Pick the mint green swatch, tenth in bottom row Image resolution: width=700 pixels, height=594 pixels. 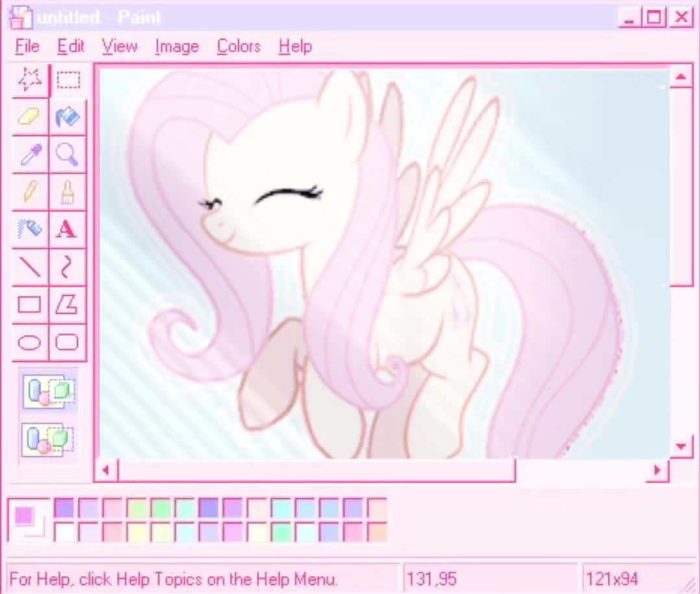tap(281, 532)
